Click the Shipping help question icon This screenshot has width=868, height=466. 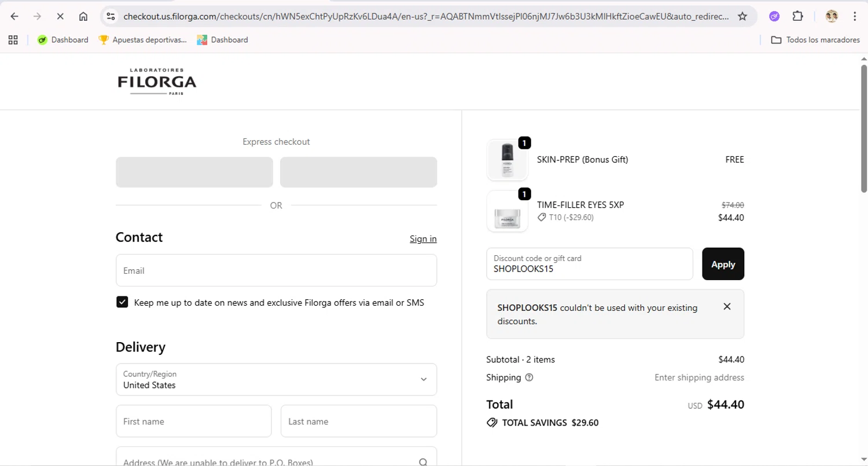pos(529,377)
